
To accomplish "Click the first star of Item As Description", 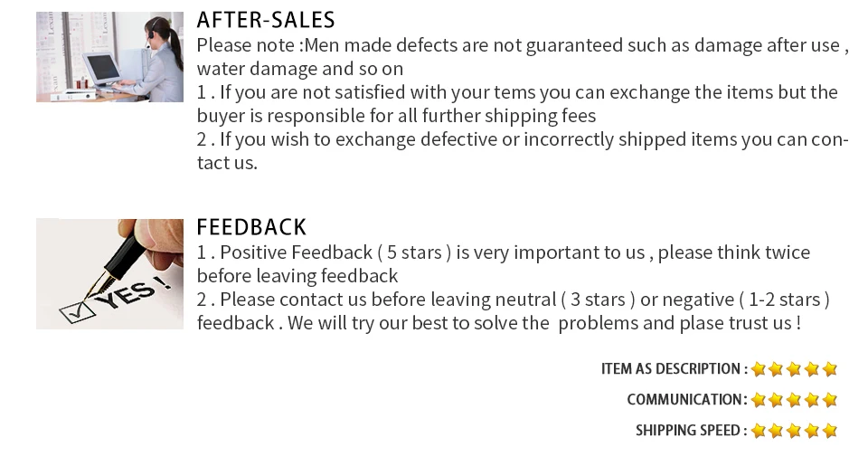I will tap(759, 369).
